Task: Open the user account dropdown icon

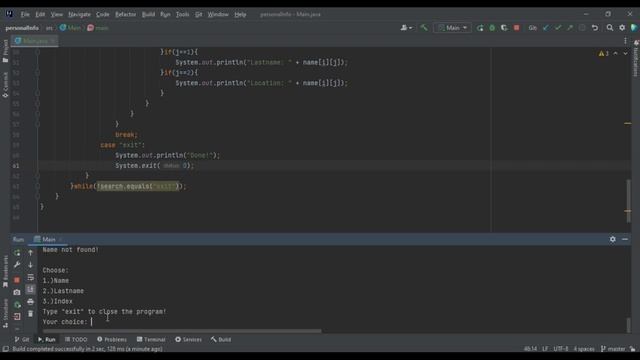Action: click(406, 28)
